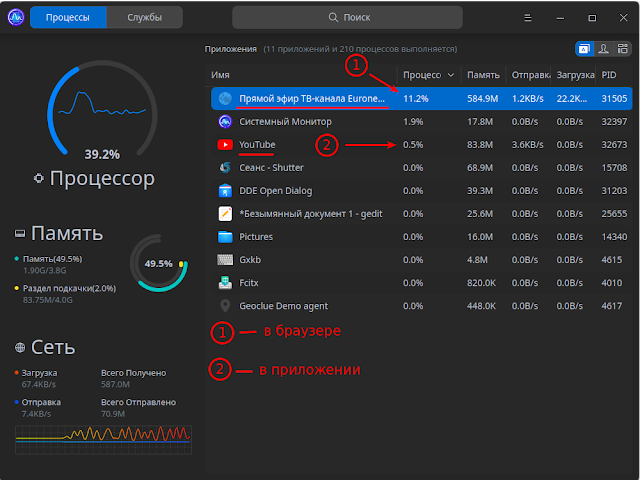Select the YouTube process name

[x=257, y=144]
